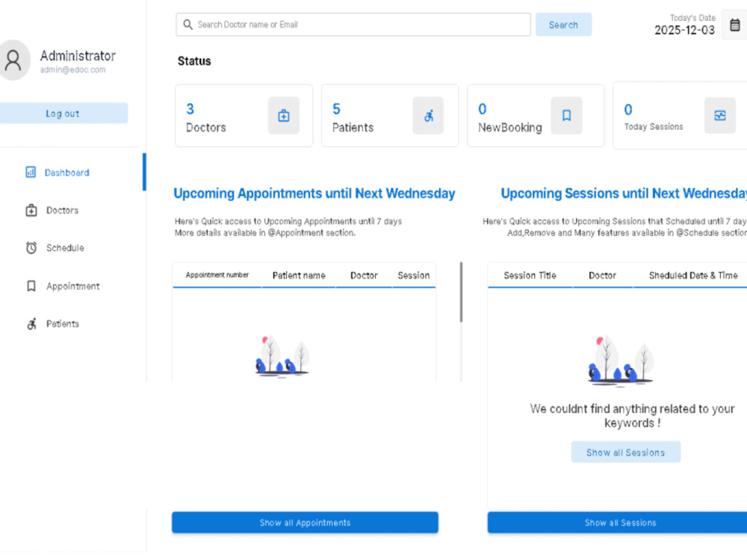Image resolution: width=747 pixels, height=560 pixels.
Task: Click the Doctor column header in appointments table
Action: coord(364,276)
